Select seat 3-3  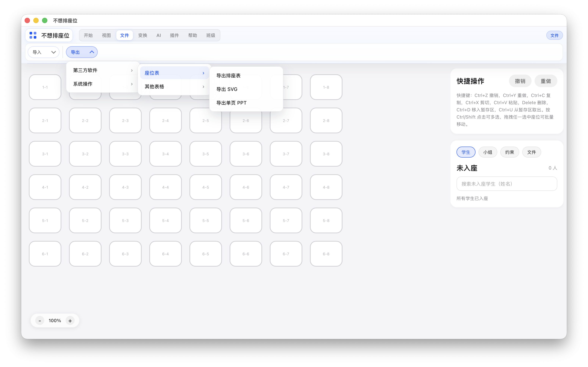[125, 154]
